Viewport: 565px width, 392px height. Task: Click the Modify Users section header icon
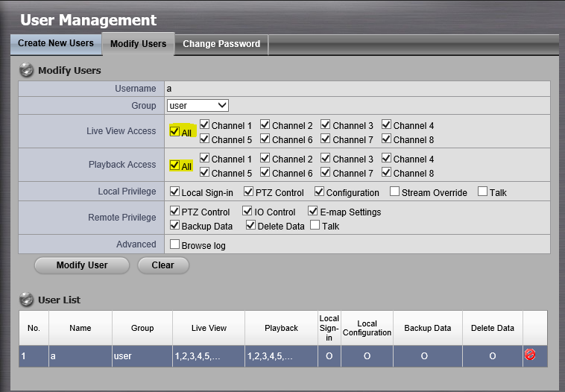[x=27, y=70]
